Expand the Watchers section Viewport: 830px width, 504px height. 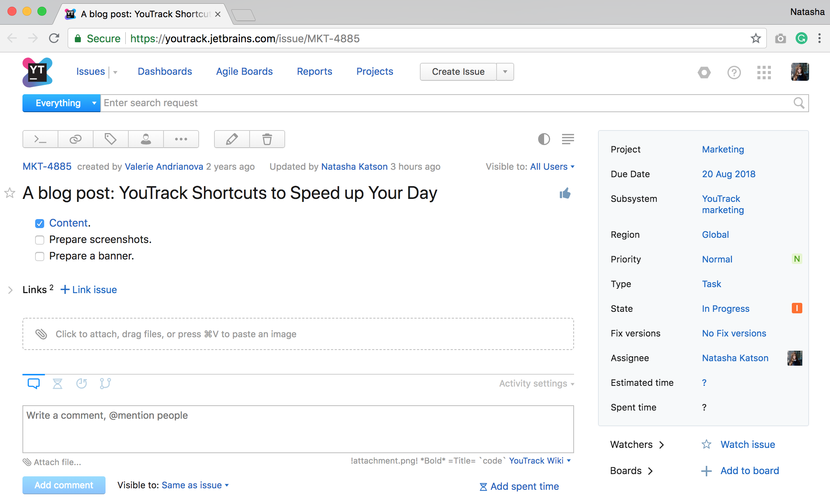(637, 445)
